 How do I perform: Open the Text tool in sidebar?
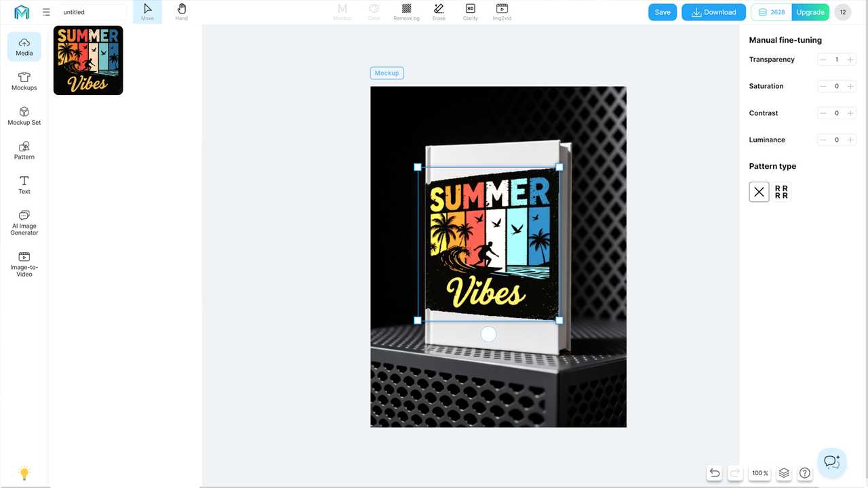click(x=24, y=185)
